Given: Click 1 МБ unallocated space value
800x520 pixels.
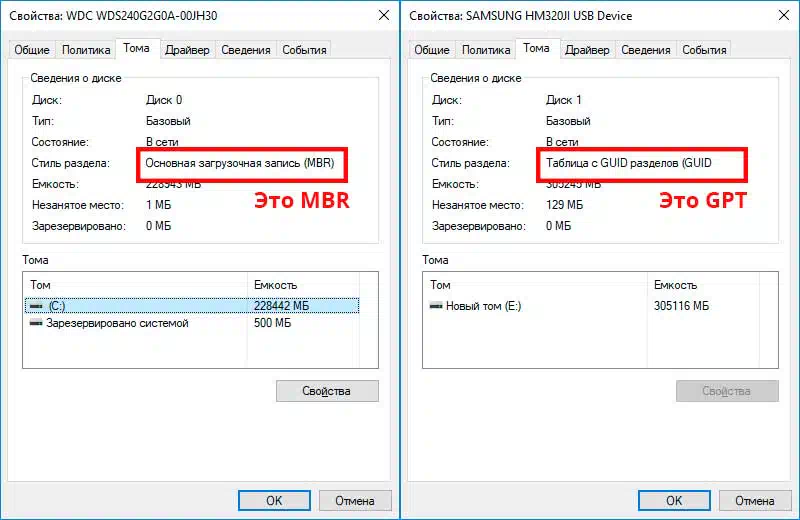Looking at the screenshot, I should [x=159, y=205].
